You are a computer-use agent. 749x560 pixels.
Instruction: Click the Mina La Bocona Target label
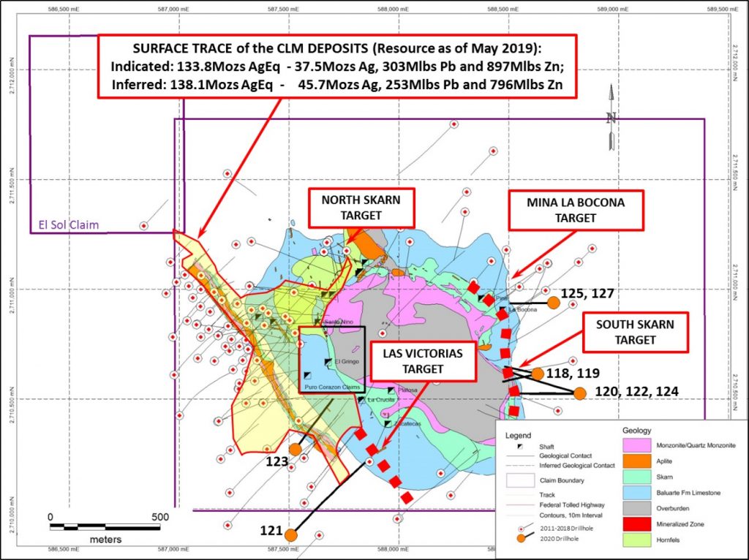576,210
